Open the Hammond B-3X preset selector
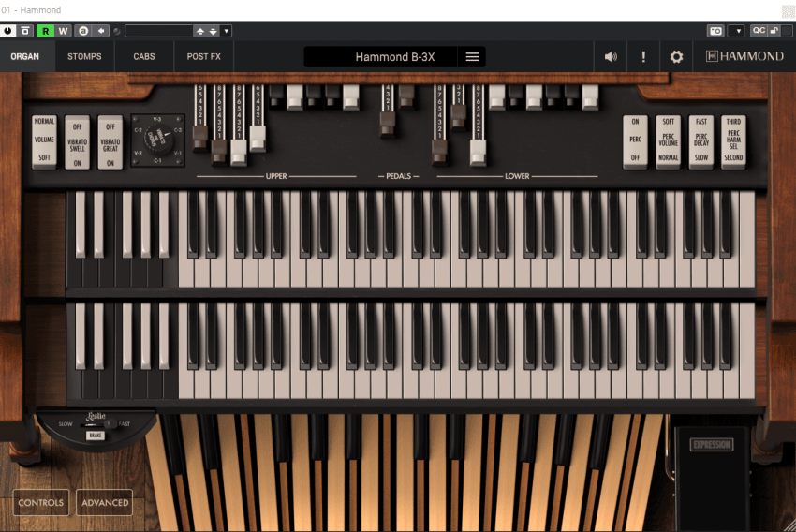Image resolution: width=796 pixels, height=532 pixels. coord(393,57)
